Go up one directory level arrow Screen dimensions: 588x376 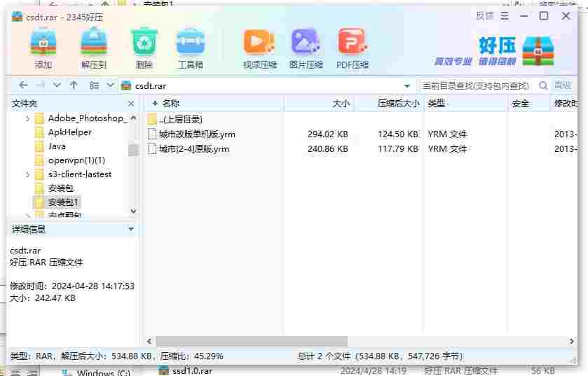74,85
